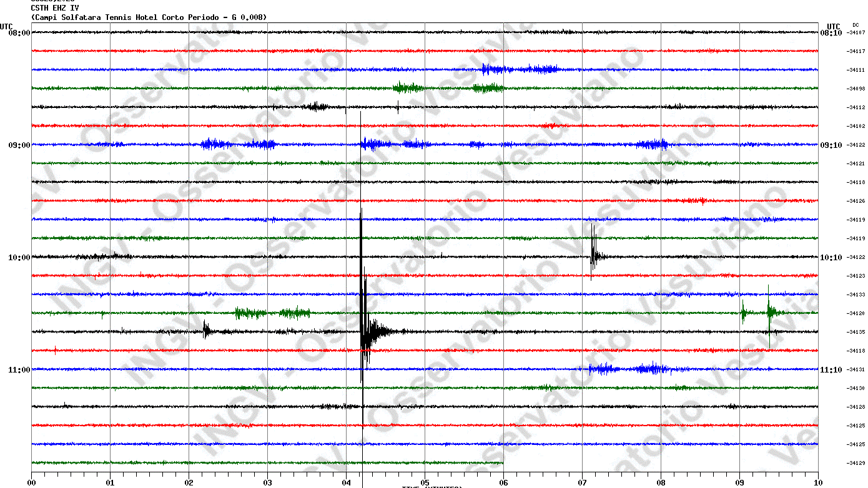Pick the DC value '-34120'
Screen dimensions: 868x488
point(856,313)
